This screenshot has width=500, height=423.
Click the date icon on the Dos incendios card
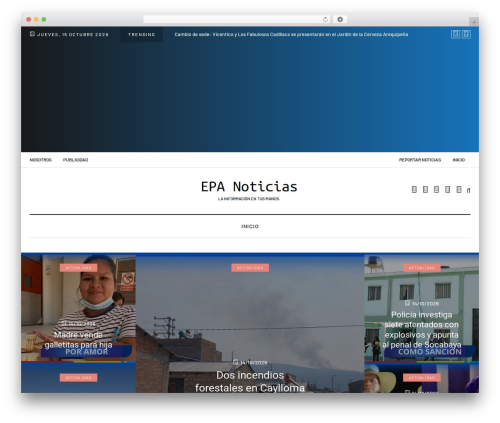[235, 362]
